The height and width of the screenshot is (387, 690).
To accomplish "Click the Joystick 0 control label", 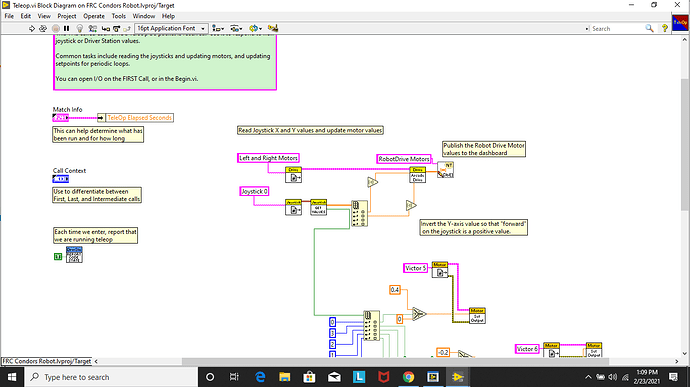I will [254, 192].
